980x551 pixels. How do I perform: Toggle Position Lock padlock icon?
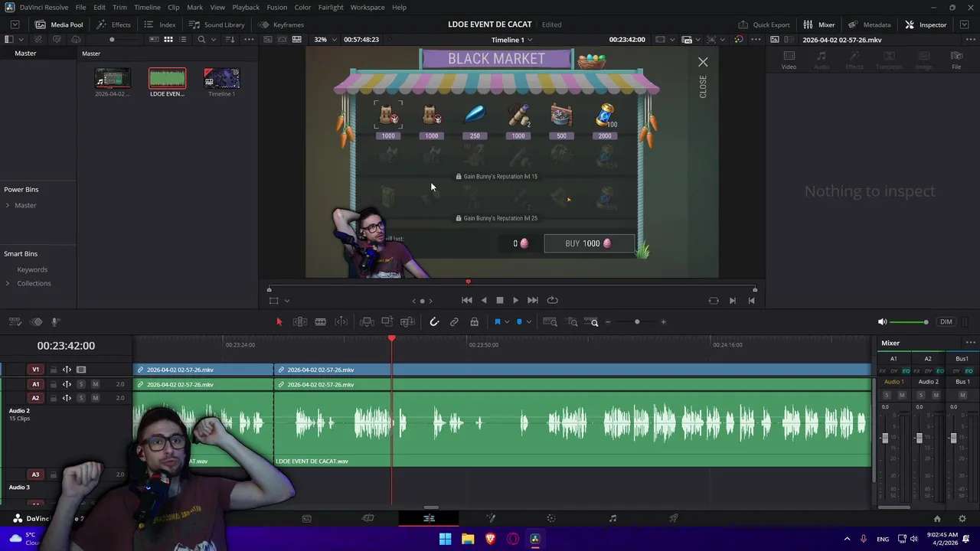point(474,322)
